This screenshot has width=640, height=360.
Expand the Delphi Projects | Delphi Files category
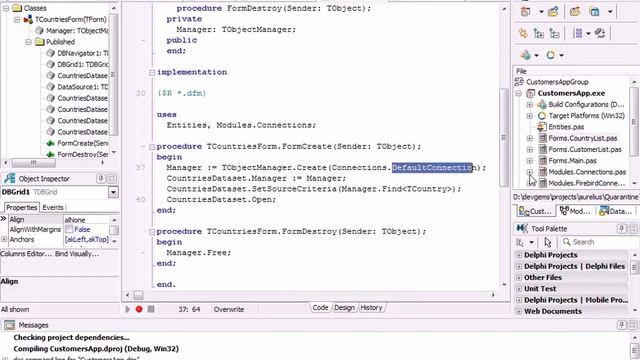[x=519, y=267]
